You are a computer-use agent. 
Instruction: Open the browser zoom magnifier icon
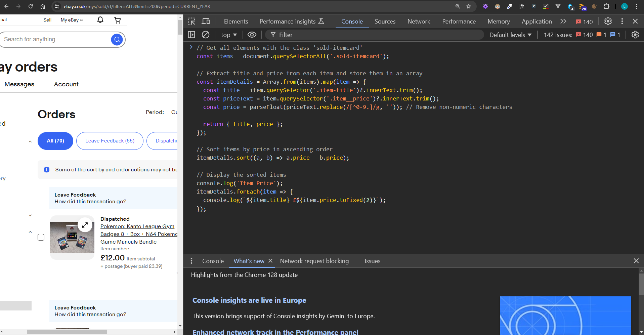(x=458, y=6)
